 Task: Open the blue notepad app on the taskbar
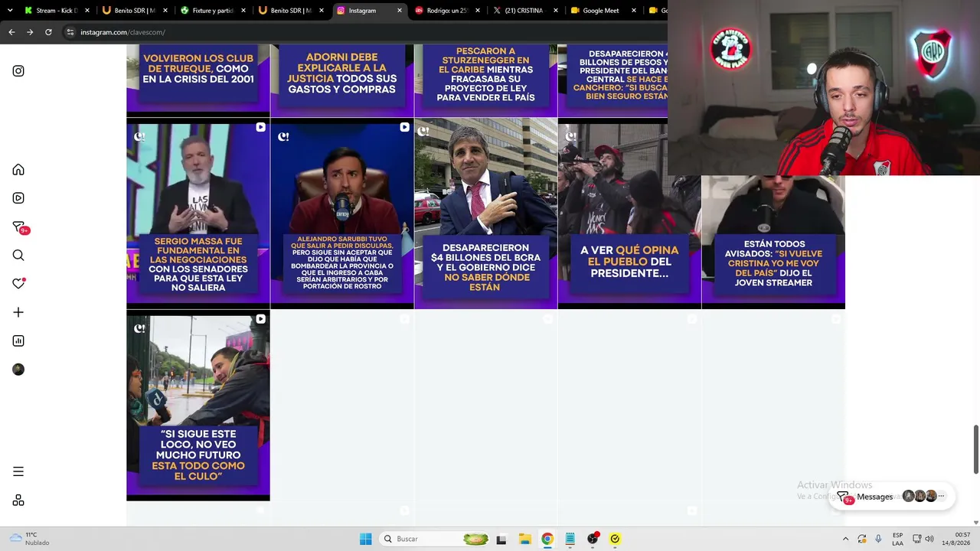pyautogui.click(x=570, y=539)
